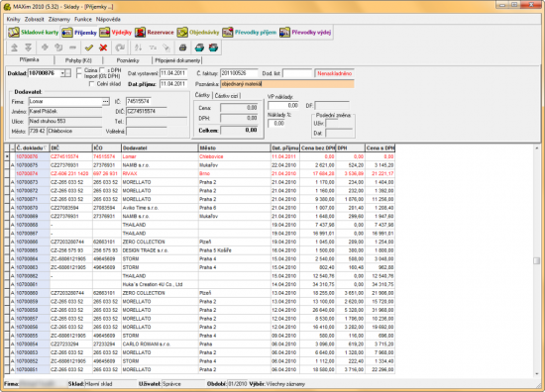Click the search records toolbar icon
The height and width of the screenshot is (392, 545).
(166, 48)
